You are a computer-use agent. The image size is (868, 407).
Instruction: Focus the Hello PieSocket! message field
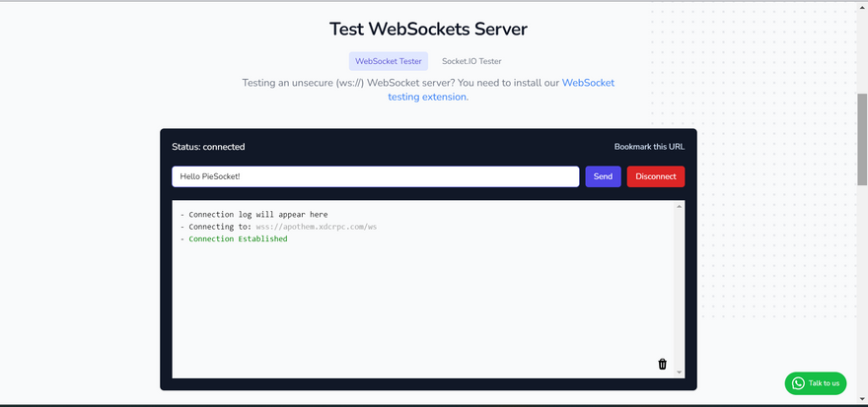point(375,176)
